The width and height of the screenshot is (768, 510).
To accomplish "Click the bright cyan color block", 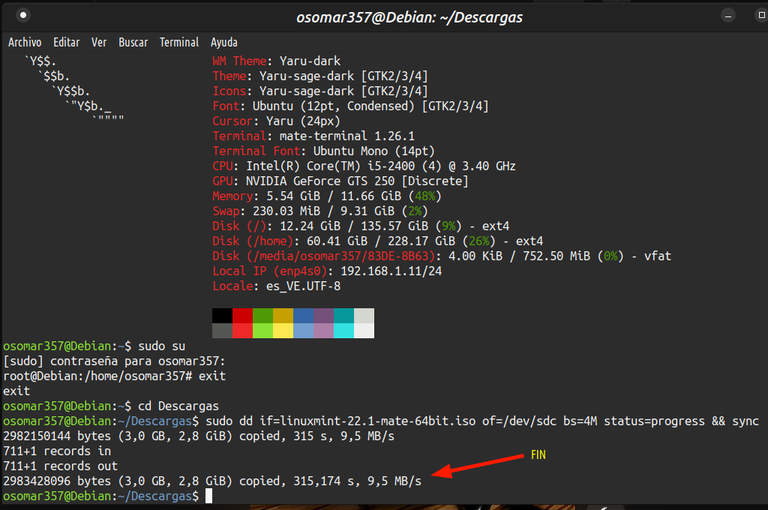I will (344, 331).
